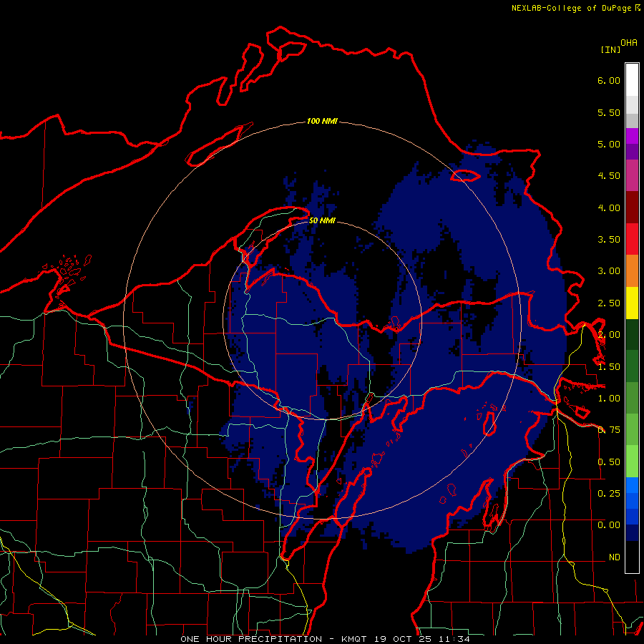Image resolution: width=644 pixels, height=644 pixels.
Task: Click the 0.25 legend value
Action: [x=609, y=494]
